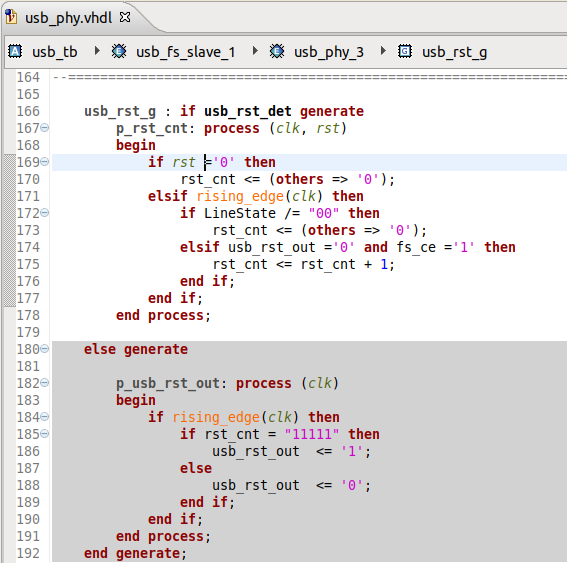Collapse if block fold at line 169
The image size is (567, 563).
[x=44, y=162]
